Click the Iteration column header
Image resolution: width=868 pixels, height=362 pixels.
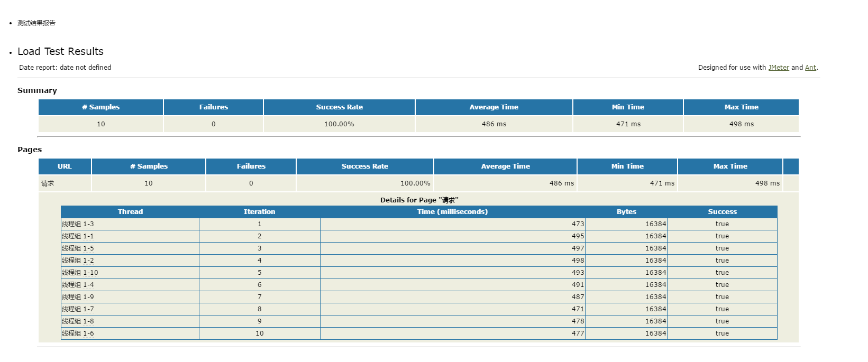tap(260, 212)
